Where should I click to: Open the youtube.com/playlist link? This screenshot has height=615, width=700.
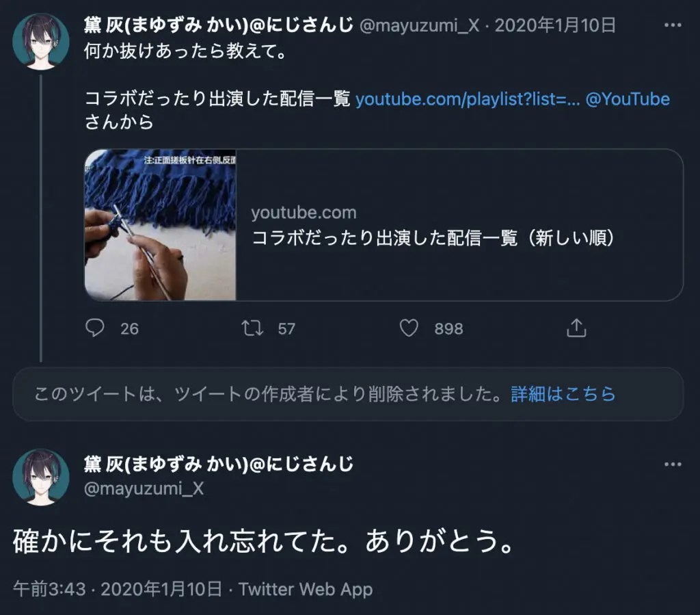pos(468,99)
